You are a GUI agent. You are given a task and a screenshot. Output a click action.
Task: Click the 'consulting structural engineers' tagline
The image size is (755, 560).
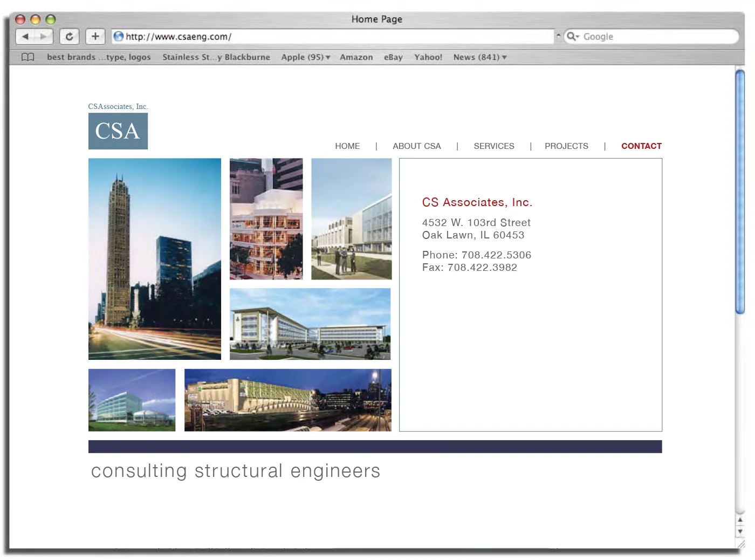click(x=236, y=471)
